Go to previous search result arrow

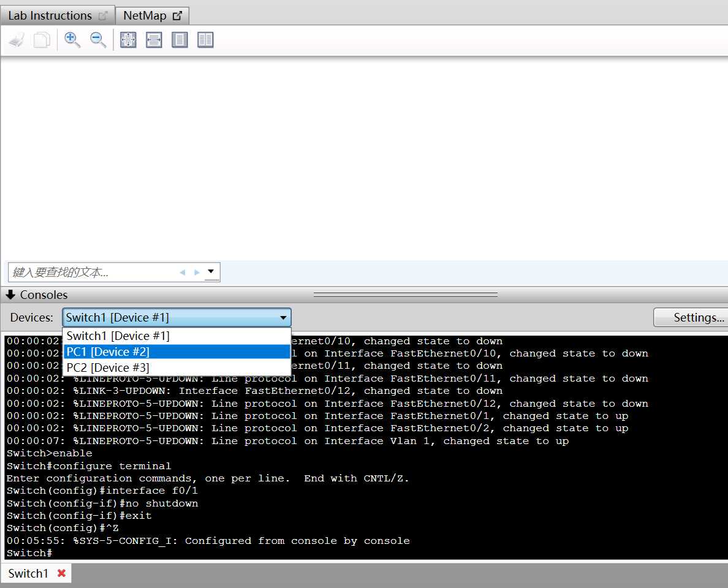pyautogui.click(x=183, y=273)
